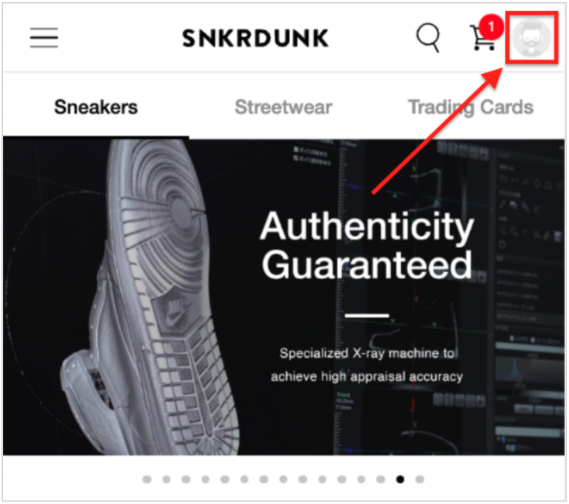The image size is (569, 504).
Task: Select the second carousel slide dot
Action: (x=167, y=479)
